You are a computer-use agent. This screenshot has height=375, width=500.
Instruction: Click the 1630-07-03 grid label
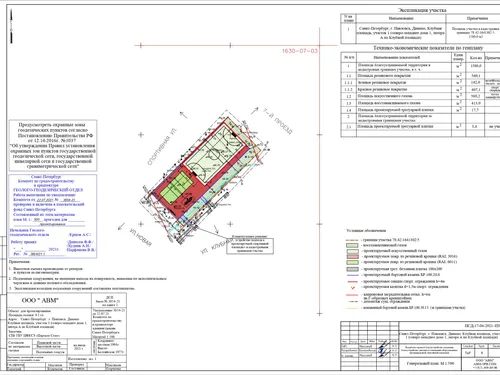point(300,51)
